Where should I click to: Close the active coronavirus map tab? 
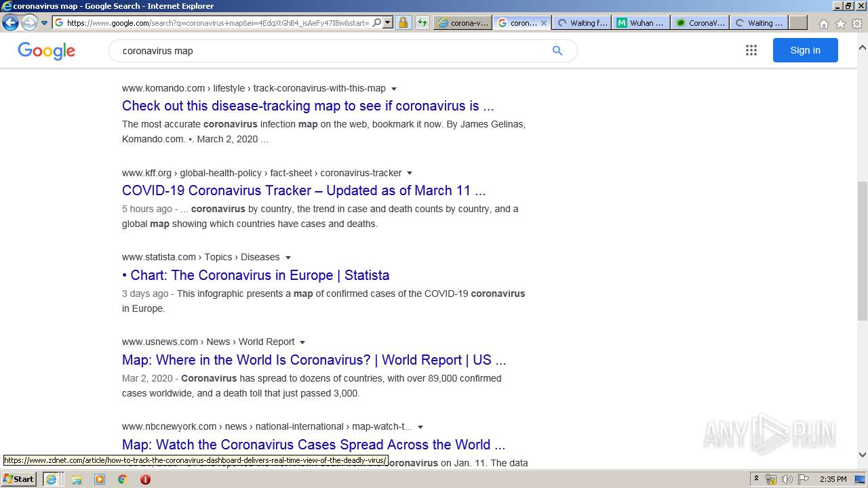tap(543, 22)
